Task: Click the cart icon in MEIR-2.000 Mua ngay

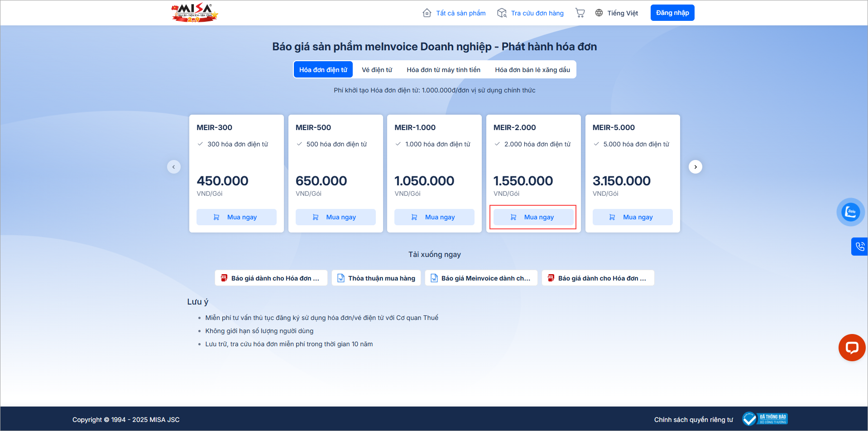Action: 513,217
